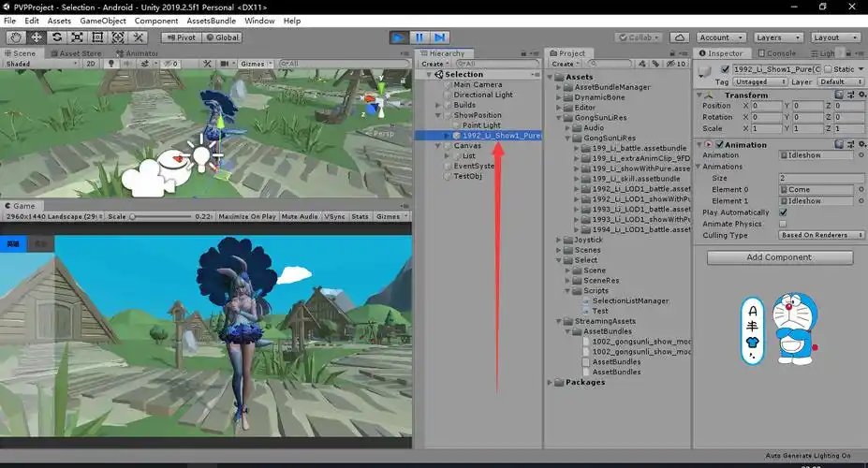Viewport: 868px width, 468px height.
Task: Open the Window menu
Action: pyautogui.click(x=259, y=21)
